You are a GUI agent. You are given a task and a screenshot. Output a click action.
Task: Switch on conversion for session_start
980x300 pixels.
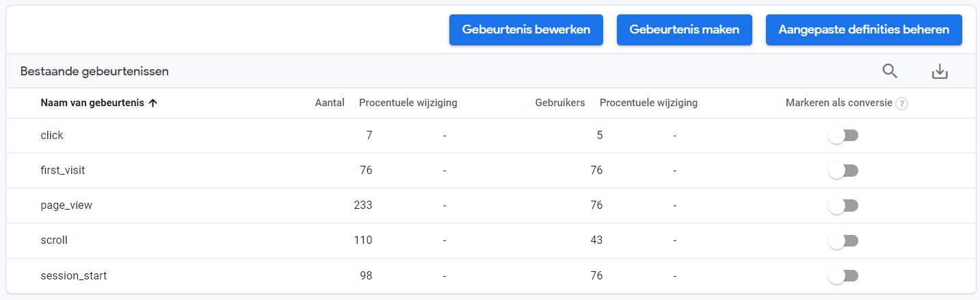point(843,276)
